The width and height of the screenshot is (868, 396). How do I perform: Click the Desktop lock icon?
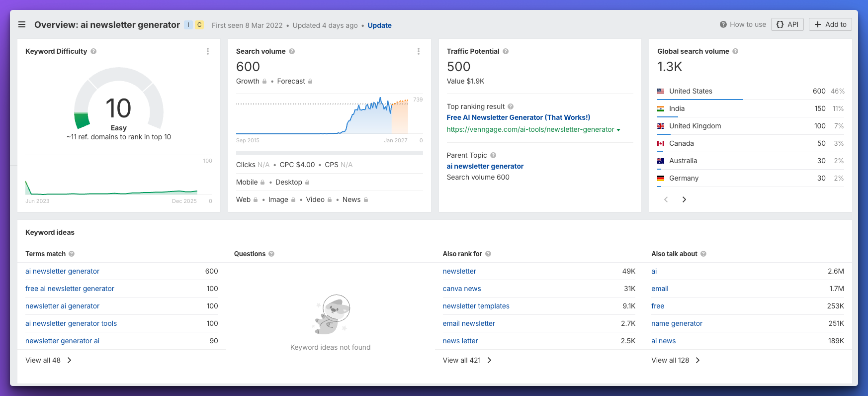(x=307, y=182)
